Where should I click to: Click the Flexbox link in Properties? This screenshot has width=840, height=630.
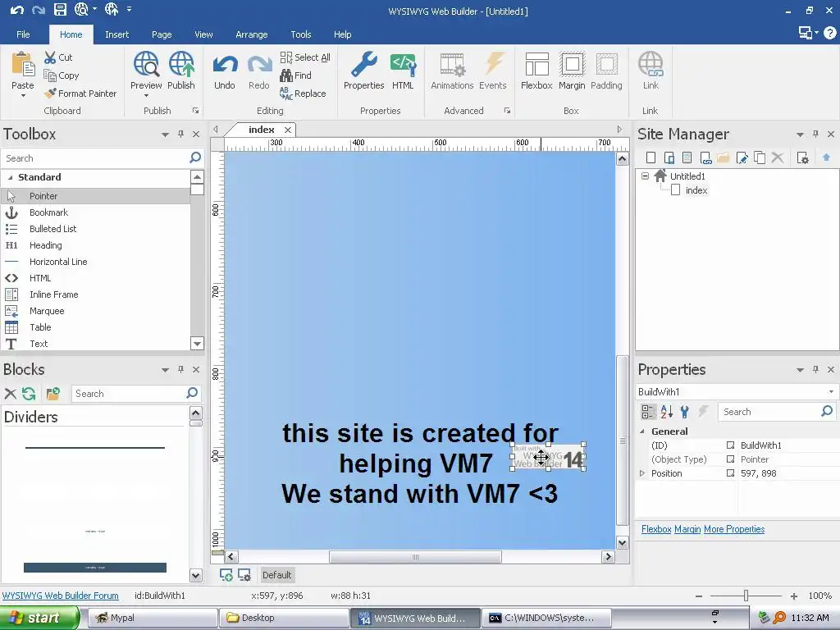point(656,529)
